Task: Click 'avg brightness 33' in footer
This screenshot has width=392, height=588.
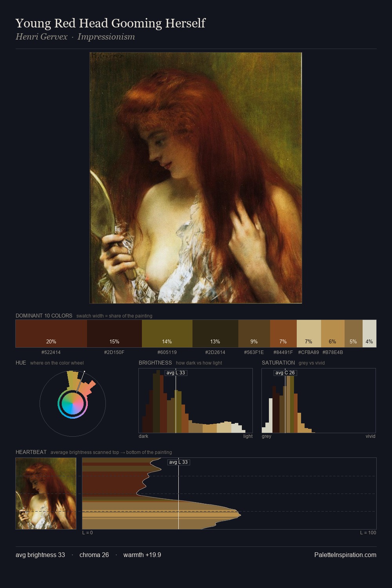Action: click(x=40, y=555)
